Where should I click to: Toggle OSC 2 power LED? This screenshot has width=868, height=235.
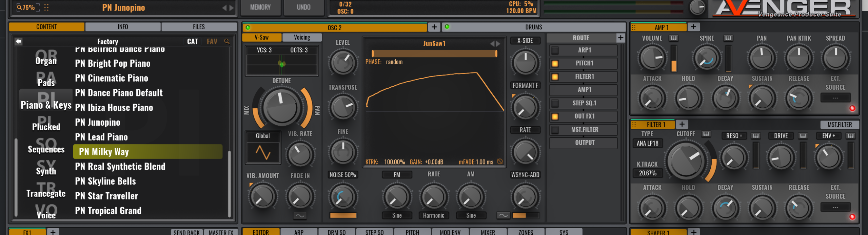tap(248, 27)
